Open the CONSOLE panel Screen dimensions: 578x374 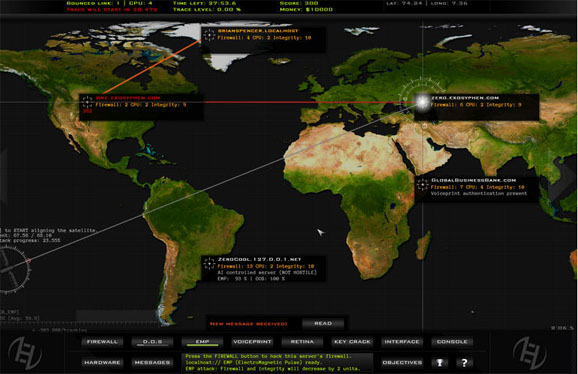click(x=452, y=342)
